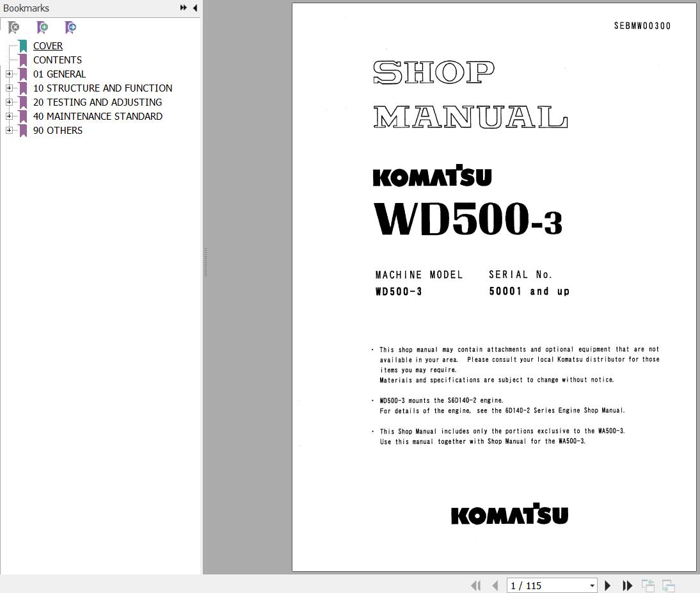The height and width of the screenshot is (593, 700).
Task: Open the COVER bookmark
Action: [x=48, y=46]
